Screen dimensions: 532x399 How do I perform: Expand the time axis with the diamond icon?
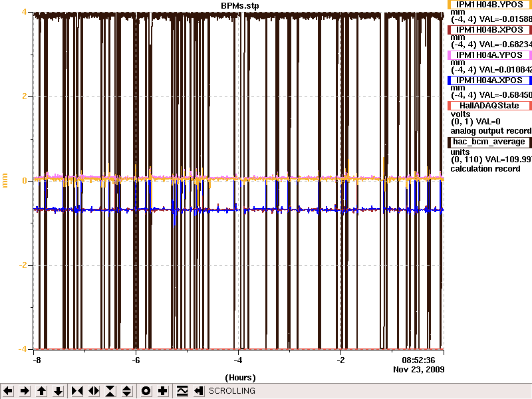[x=94, y=391]
